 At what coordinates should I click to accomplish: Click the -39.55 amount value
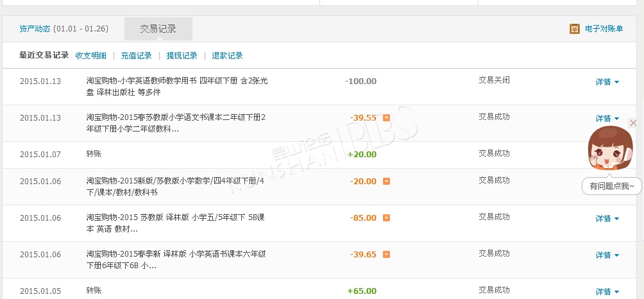363,118
